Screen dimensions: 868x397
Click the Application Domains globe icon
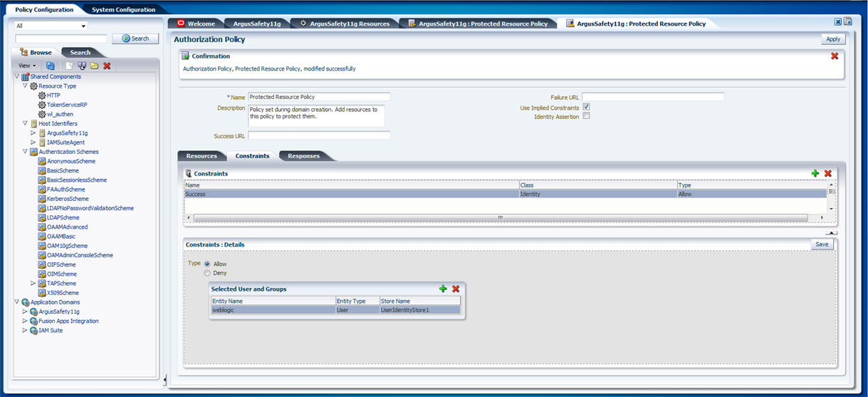25,302
